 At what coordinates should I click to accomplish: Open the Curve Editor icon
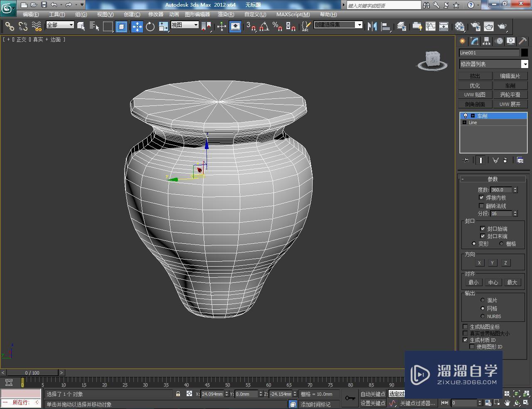tap(430, 26)
